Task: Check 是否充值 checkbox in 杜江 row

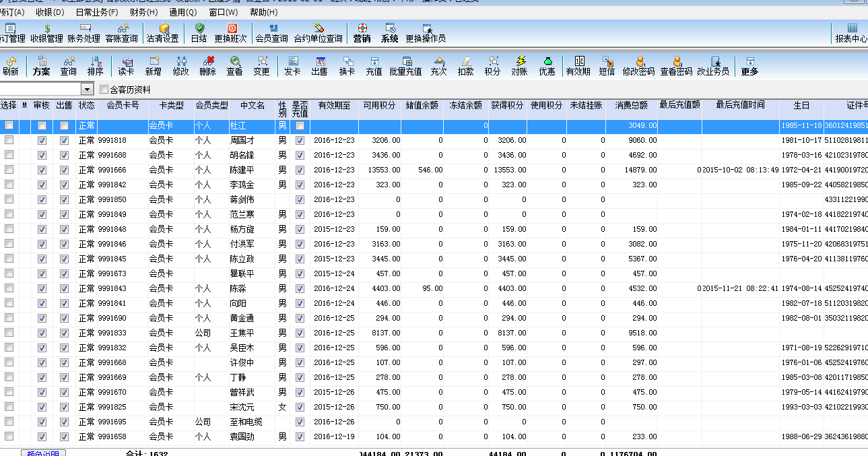Action: (x=300, y=125)
